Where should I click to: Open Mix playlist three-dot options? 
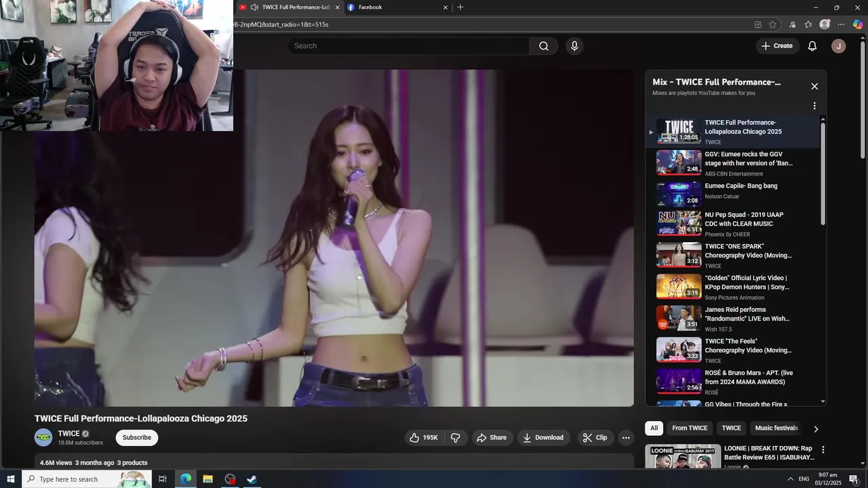(814, 106)
